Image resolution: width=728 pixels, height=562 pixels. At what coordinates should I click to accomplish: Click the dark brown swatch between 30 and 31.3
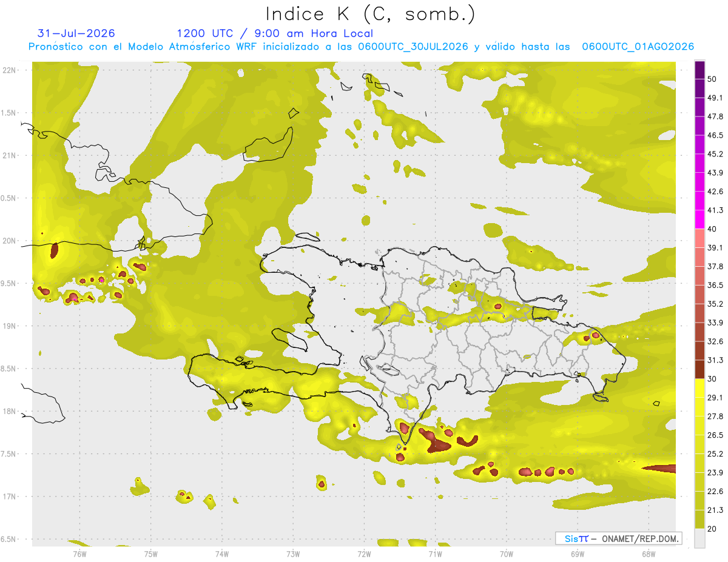click(699, 369)
